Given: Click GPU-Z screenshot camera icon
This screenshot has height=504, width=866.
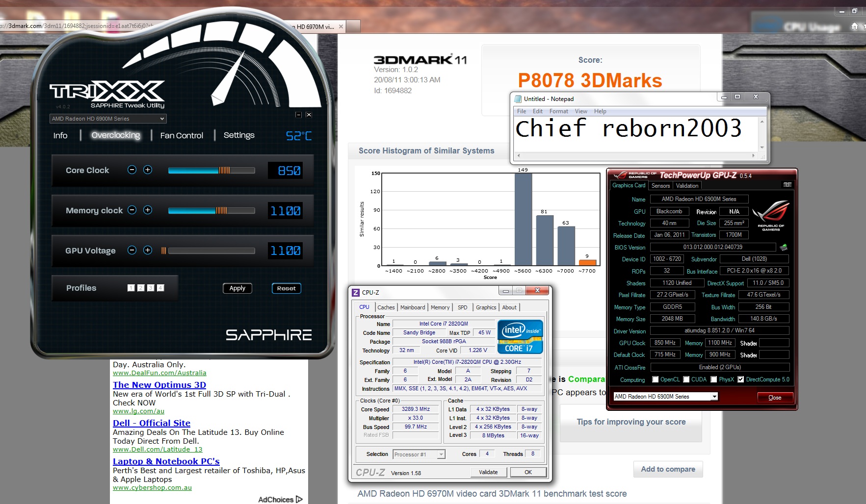Looking at the screenshot, I should click(x=787, y=185).
